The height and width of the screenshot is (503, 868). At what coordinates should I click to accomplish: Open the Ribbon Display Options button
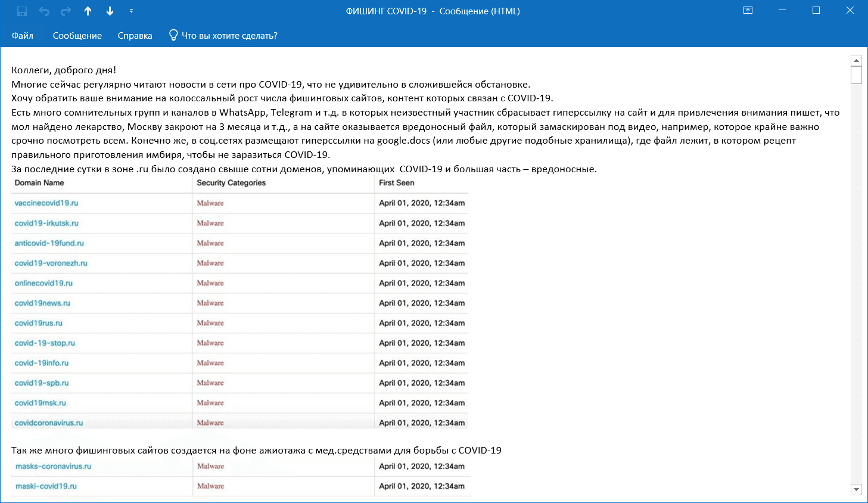point(748,11)
